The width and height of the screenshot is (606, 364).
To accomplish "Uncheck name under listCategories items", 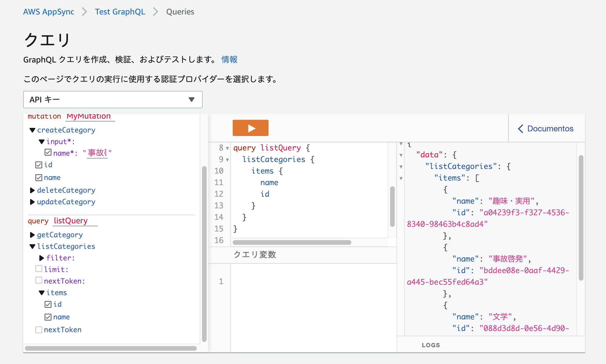I will click(48, 317).
